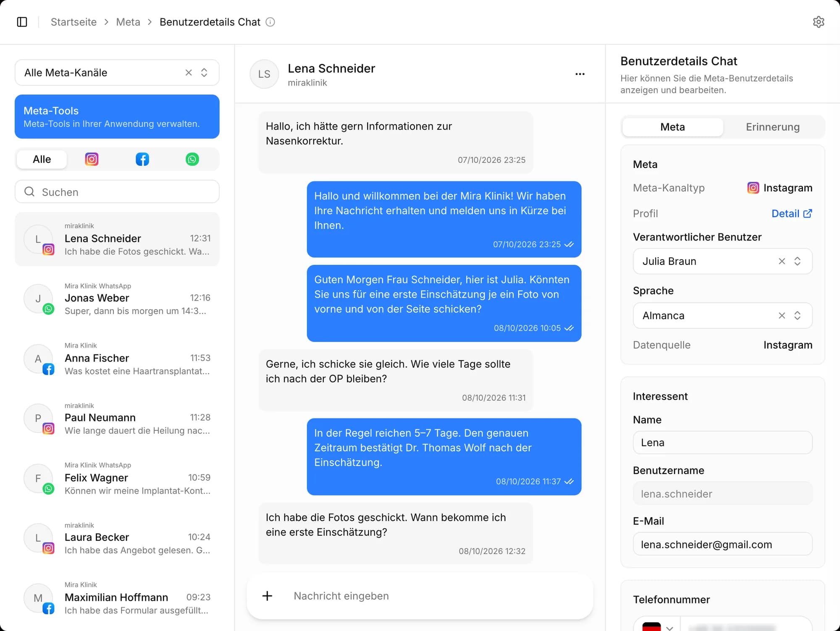Open Jonas Weber conversation
The height and width of the screenshot is (631, 840).
pos(117,298)
